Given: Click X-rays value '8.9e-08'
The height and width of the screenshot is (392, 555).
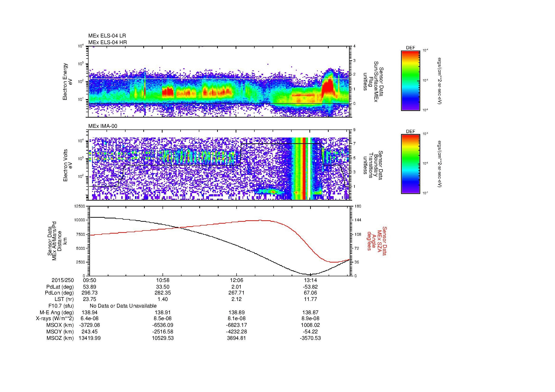Looking at the screenshot, I should 310,318.
